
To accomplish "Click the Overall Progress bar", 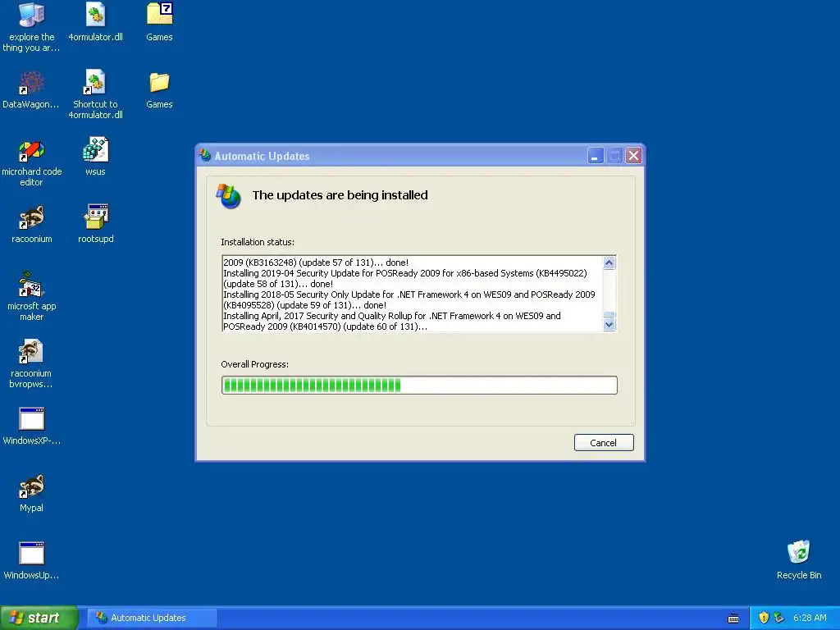I will click(419, 386).
